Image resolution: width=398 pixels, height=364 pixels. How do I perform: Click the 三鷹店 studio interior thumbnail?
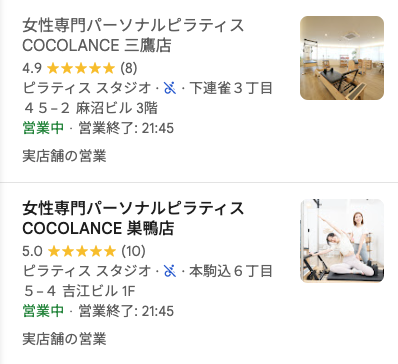point(342,58)
